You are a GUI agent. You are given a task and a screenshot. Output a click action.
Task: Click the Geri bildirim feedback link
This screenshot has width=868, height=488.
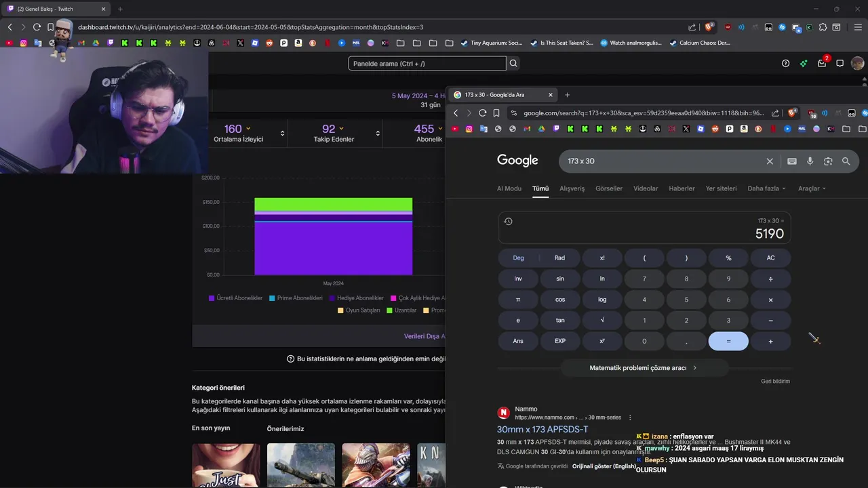(x=775, y=381)
